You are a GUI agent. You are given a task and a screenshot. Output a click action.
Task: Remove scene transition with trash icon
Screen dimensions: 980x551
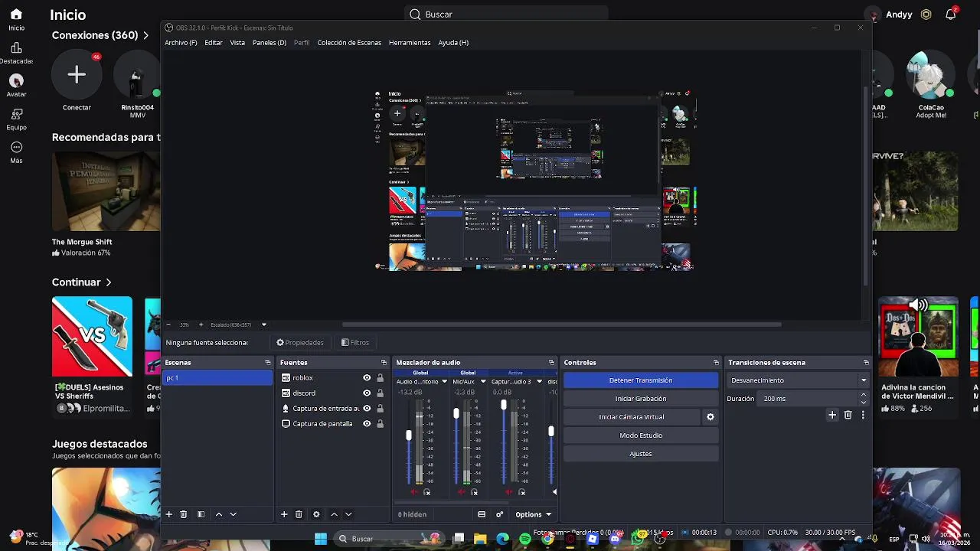click(848, 415)
